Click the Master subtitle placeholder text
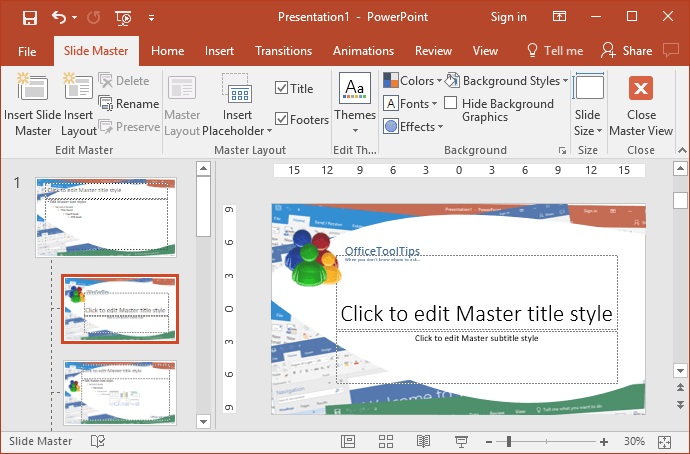690x454 pixels. click(x=477, y=338)
